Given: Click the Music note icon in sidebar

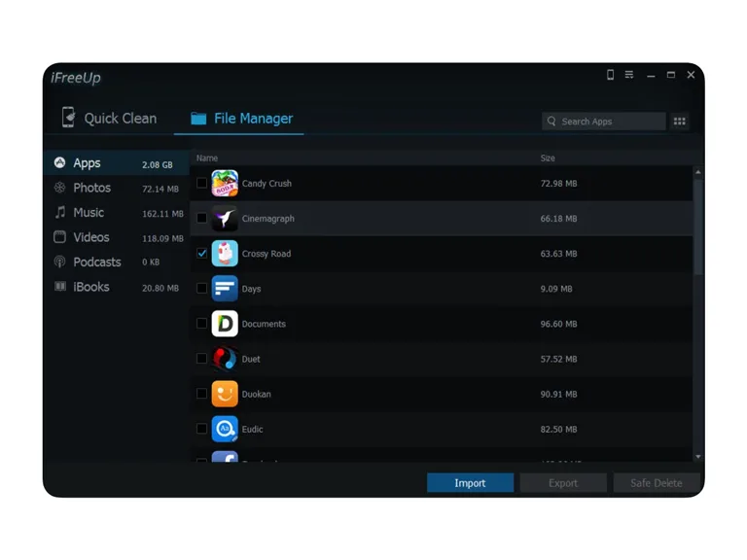Looking at the screenshot, I should click(59, 212).
